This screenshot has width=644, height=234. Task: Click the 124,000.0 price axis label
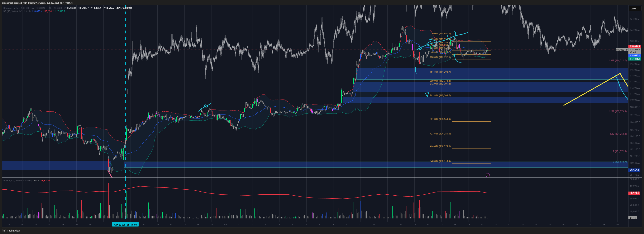[x=635, y=19]
